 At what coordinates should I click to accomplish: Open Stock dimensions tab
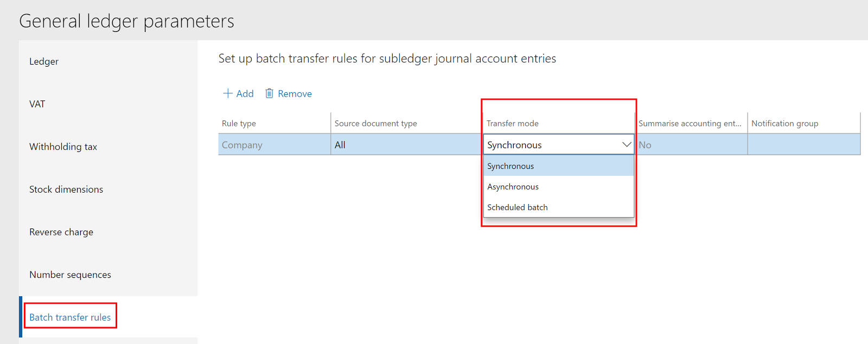pyautogui.click(x=66, y=189)
